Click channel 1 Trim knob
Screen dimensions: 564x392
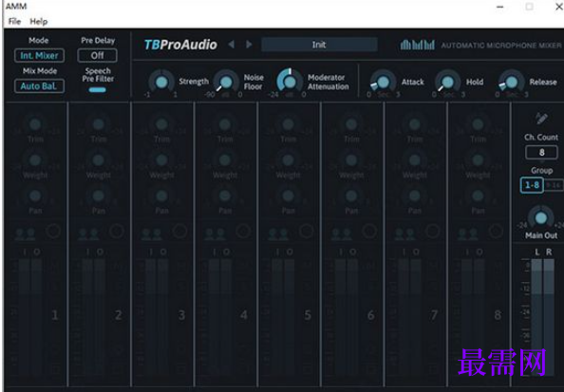pos(35,124)
